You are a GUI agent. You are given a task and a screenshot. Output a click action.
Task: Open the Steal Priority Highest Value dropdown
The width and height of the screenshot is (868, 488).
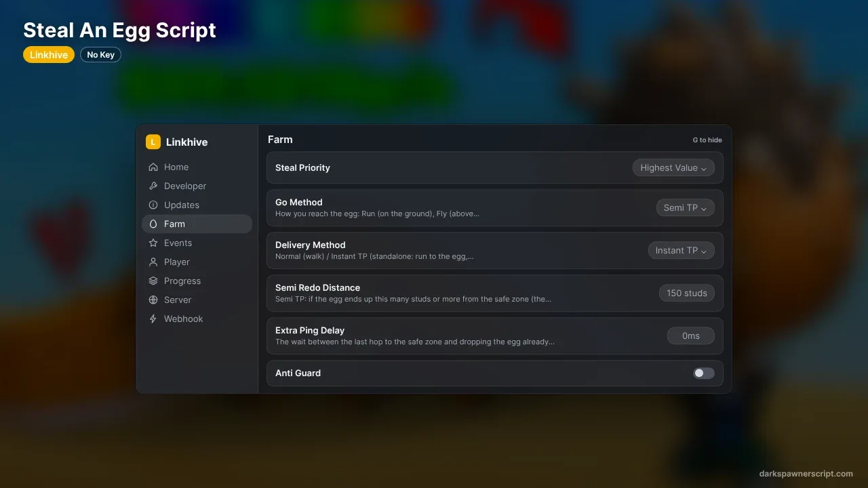pos(673,167)
